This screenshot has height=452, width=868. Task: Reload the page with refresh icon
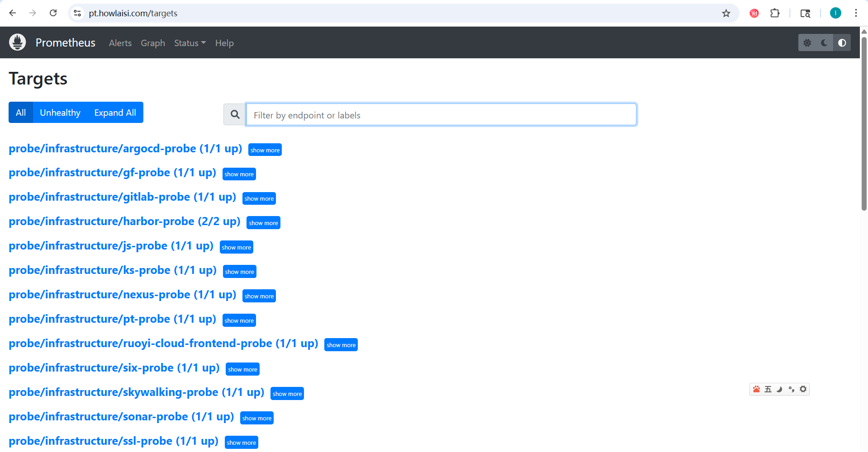pos(53,13)
